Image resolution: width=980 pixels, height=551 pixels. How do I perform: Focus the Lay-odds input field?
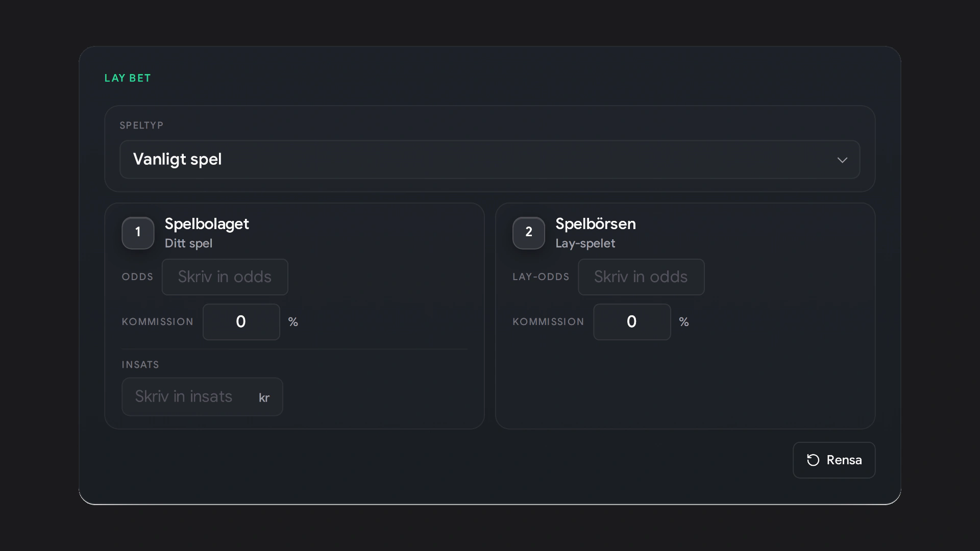[x=641, y=277]
